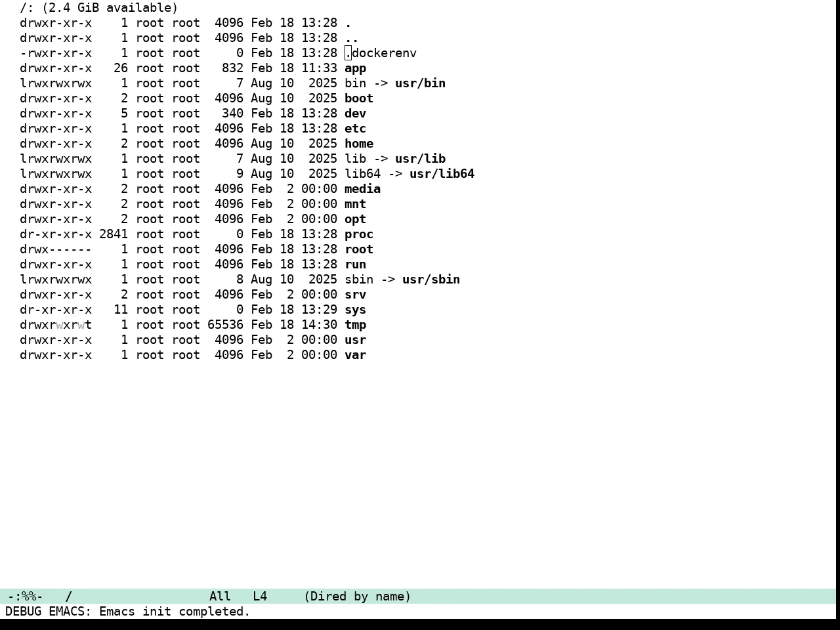Go to parent directory entry '..'

352,38
